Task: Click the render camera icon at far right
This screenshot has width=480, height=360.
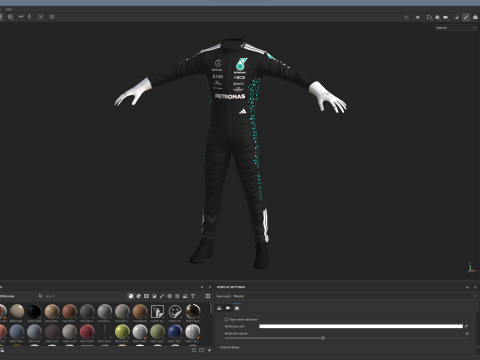Action: [475, 17]
